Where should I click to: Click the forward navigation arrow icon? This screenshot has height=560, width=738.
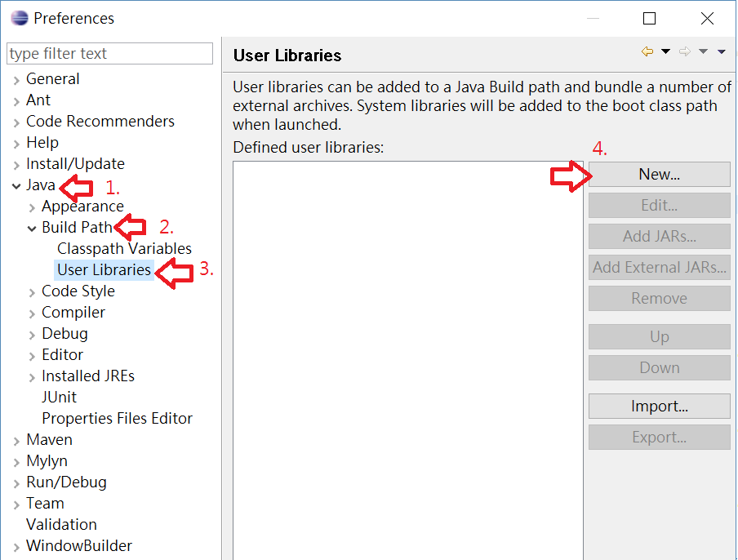click(x=685, y=51)
